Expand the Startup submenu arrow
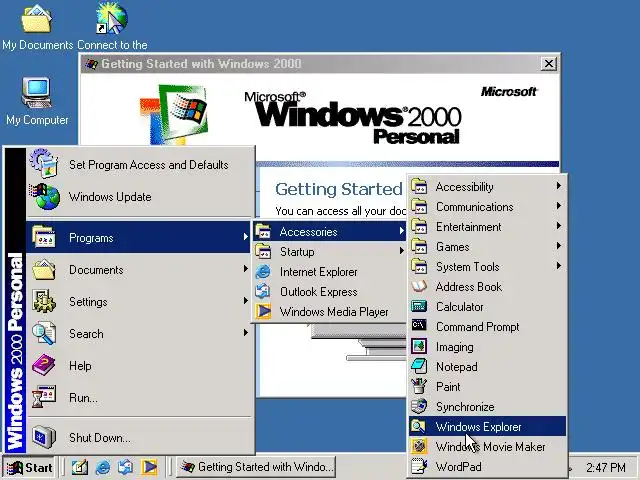 402,251
